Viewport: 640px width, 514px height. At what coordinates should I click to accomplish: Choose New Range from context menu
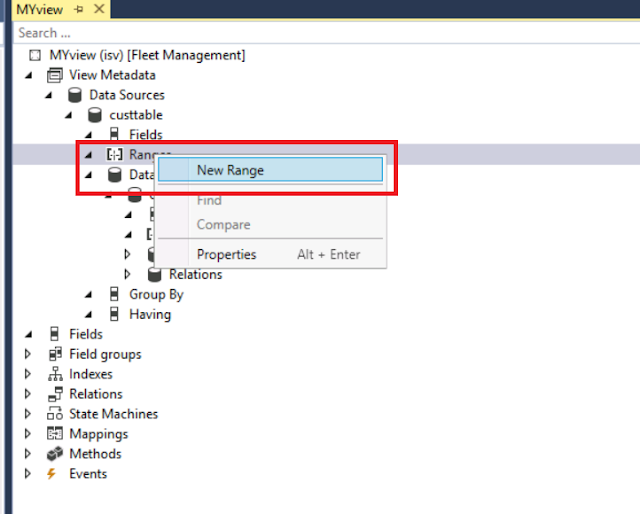270,169
